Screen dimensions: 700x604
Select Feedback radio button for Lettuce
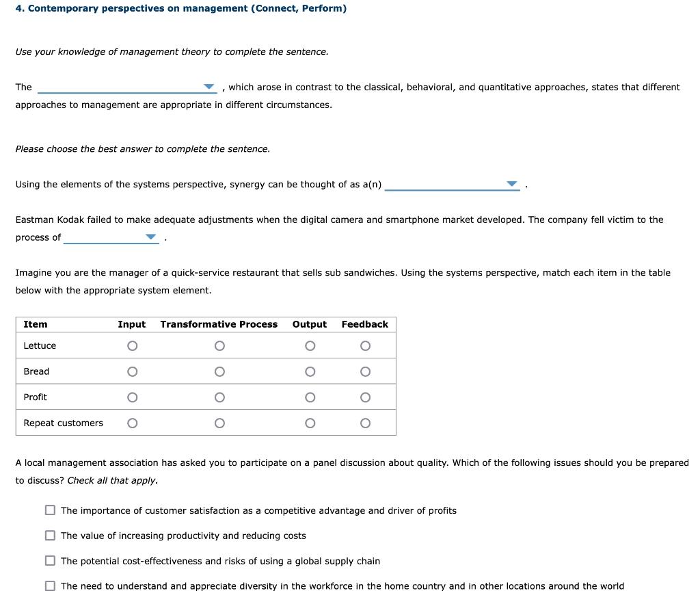coord(364,345)
